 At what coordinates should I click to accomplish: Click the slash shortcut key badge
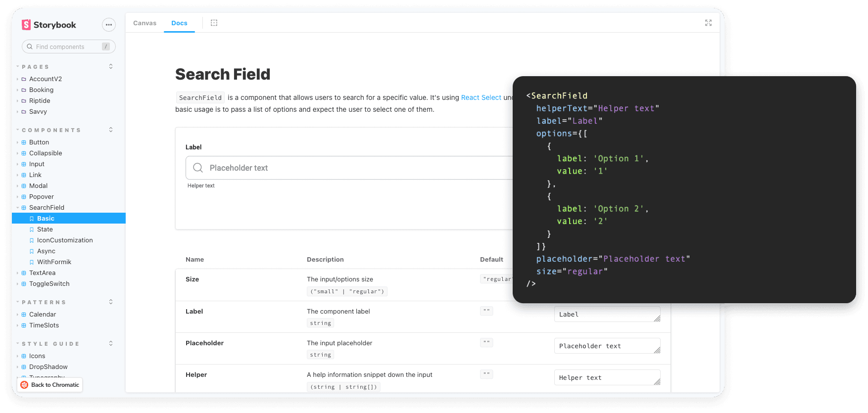[x=106, y=46]
